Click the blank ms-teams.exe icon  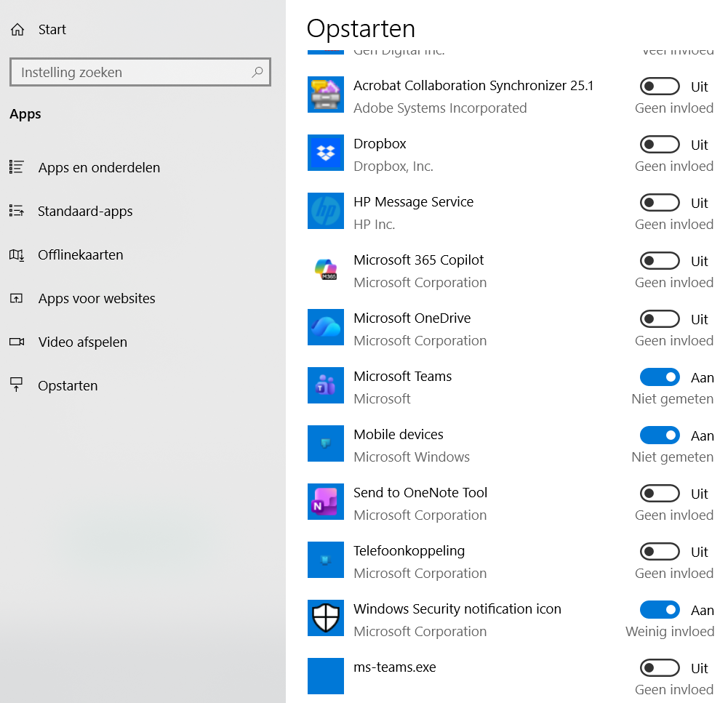point(326,676)
